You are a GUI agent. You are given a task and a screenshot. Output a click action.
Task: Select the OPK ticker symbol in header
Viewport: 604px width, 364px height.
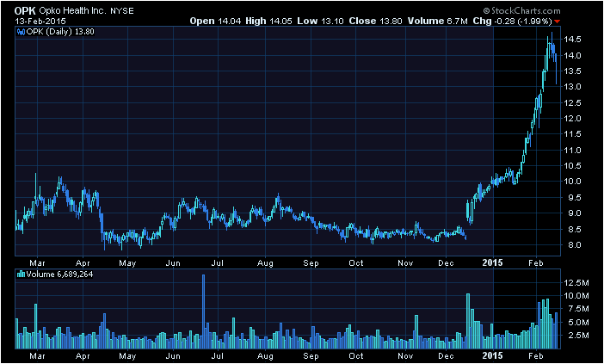tap(25, 11)
